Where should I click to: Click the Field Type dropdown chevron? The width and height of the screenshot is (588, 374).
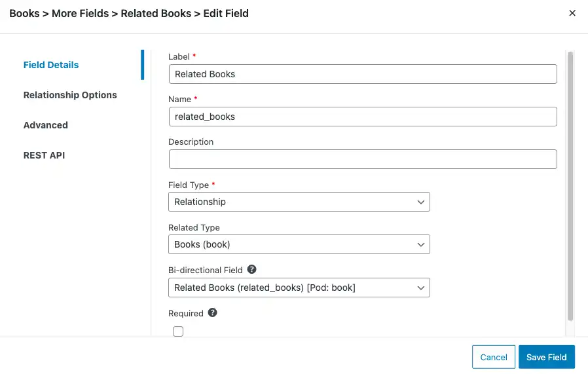tap(421, 202)
